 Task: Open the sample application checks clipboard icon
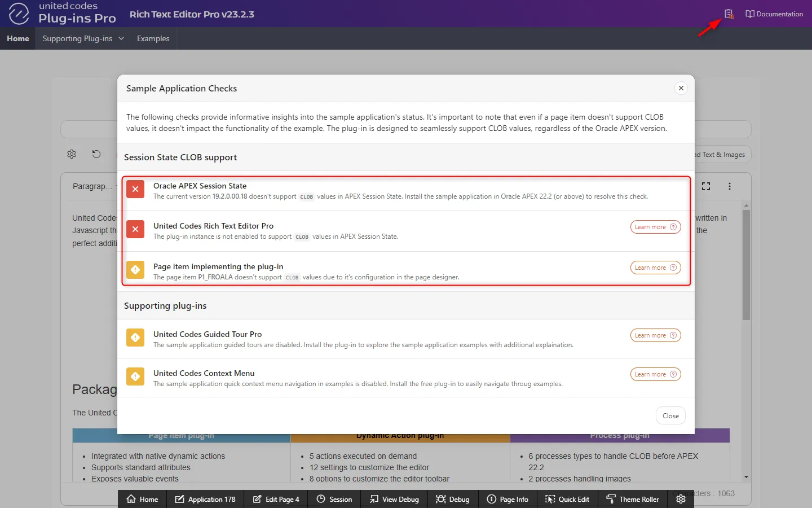coord(729,14)
